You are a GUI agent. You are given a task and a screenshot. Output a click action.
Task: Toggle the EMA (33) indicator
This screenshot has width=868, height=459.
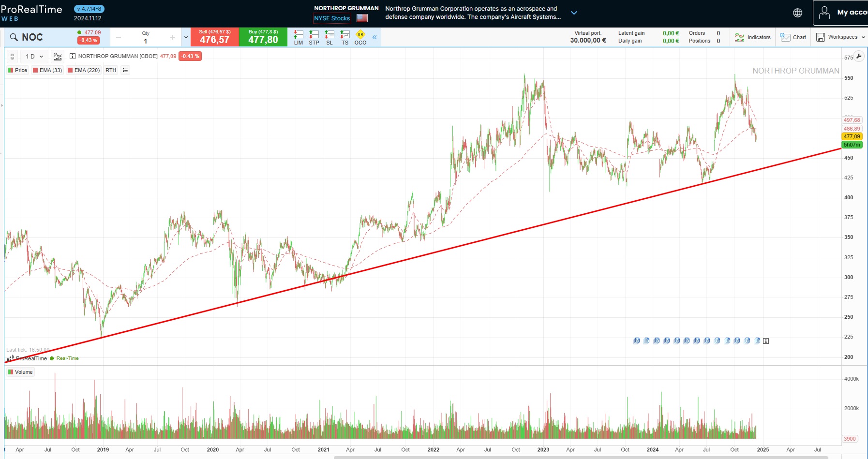47,70
